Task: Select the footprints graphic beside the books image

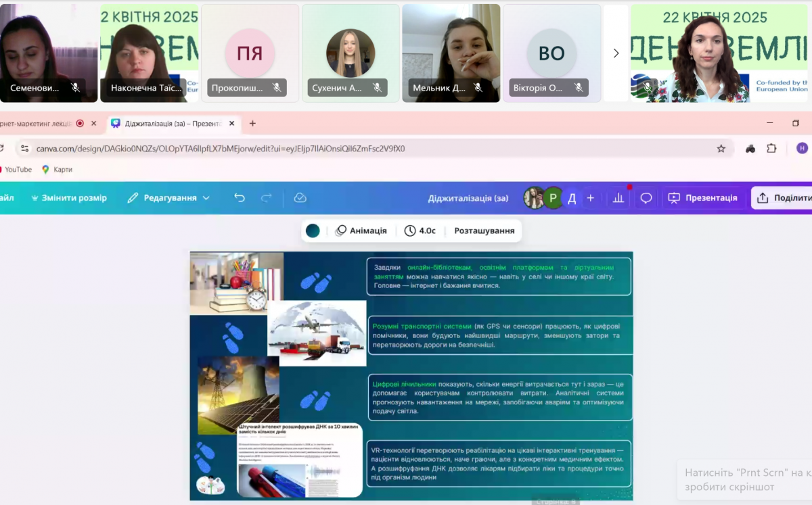Action: tap(315, 282)
